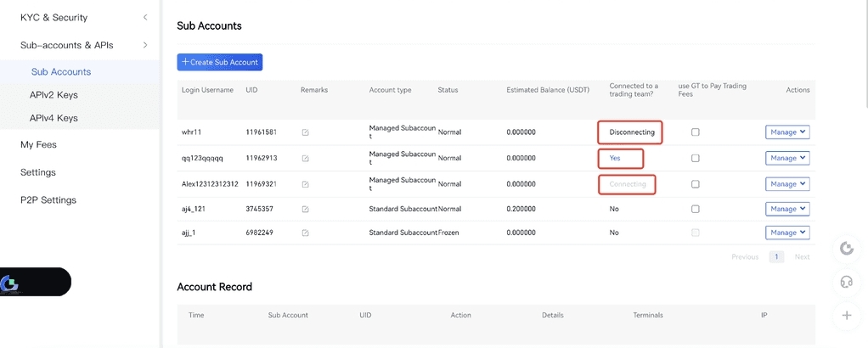This screenshot has height=348, width=868.
Task: Check GT fee box for aj4_121
Action: point(696,209)
